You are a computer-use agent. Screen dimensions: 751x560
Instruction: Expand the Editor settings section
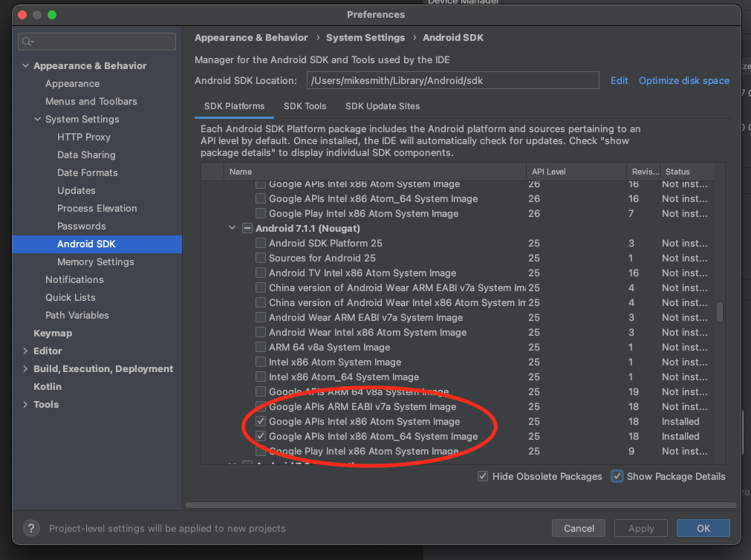click(25, 351)
